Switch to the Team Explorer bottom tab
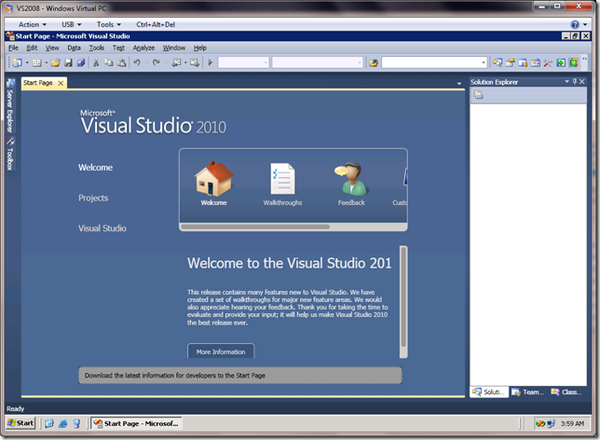600x440 pixels. [528, 392]
